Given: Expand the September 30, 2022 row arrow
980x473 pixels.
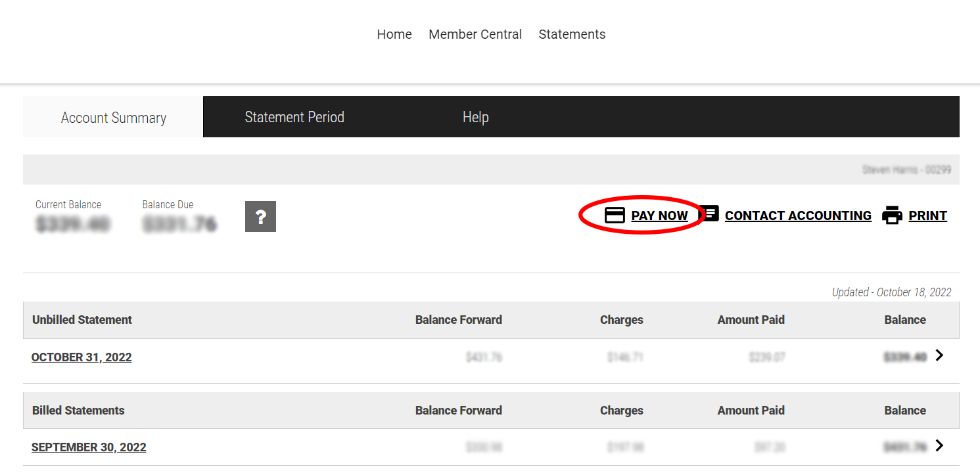Looking at the screenshot, I should [939, 445].
